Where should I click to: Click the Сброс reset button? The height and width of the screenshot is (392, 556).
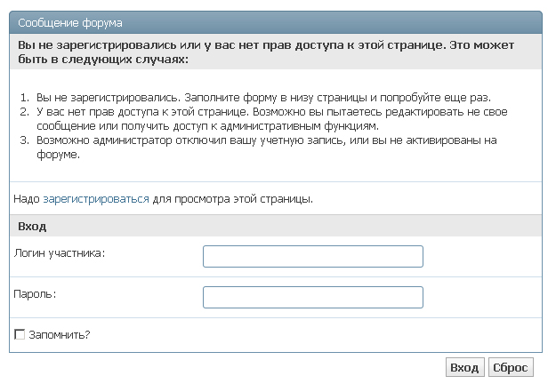coord(511,367)
